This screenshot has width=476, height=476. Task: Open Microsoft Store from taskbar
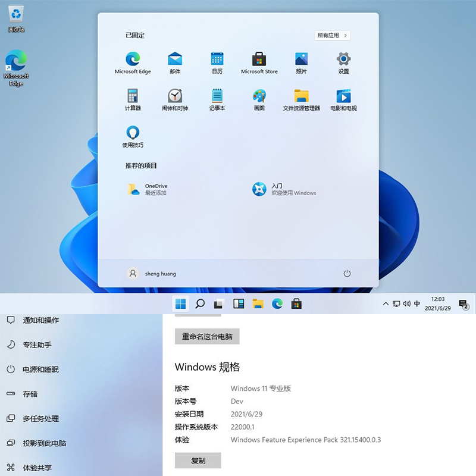coord(296,303)
